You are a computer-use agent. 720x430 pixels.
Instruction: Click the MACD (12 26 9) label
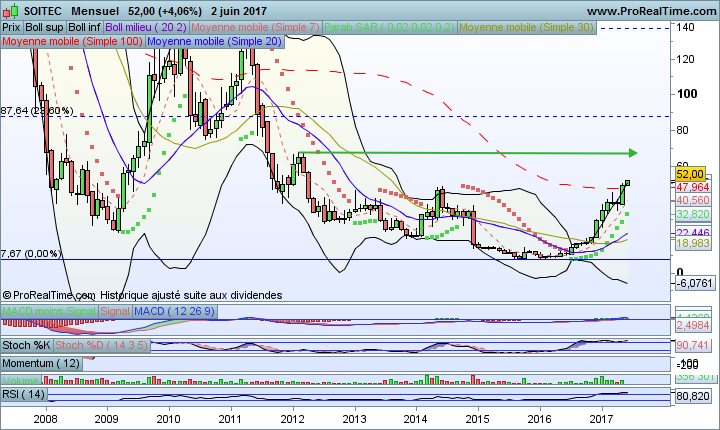pos(174,311)
